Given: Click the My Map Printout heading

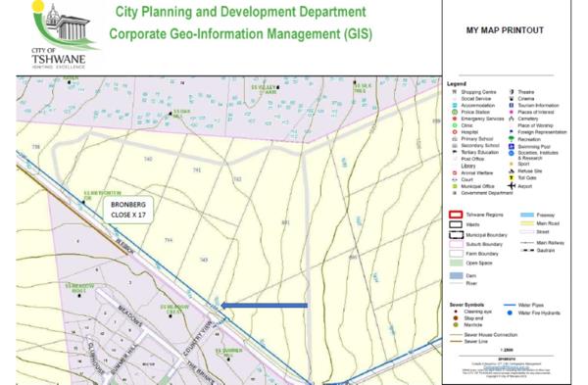Looking at the screenshot, I should pos(505,30).
